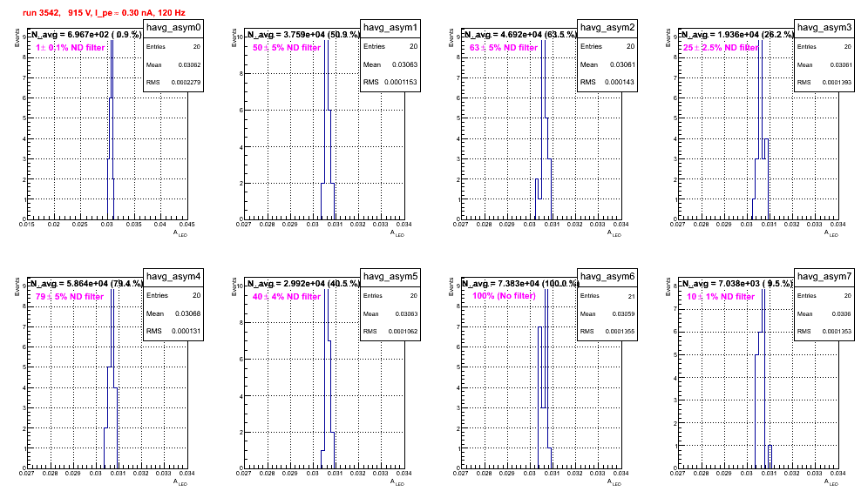Click N_avg = 7.383e+04 title text
Viewport: 868px width, 498px height.
point(520,283)
